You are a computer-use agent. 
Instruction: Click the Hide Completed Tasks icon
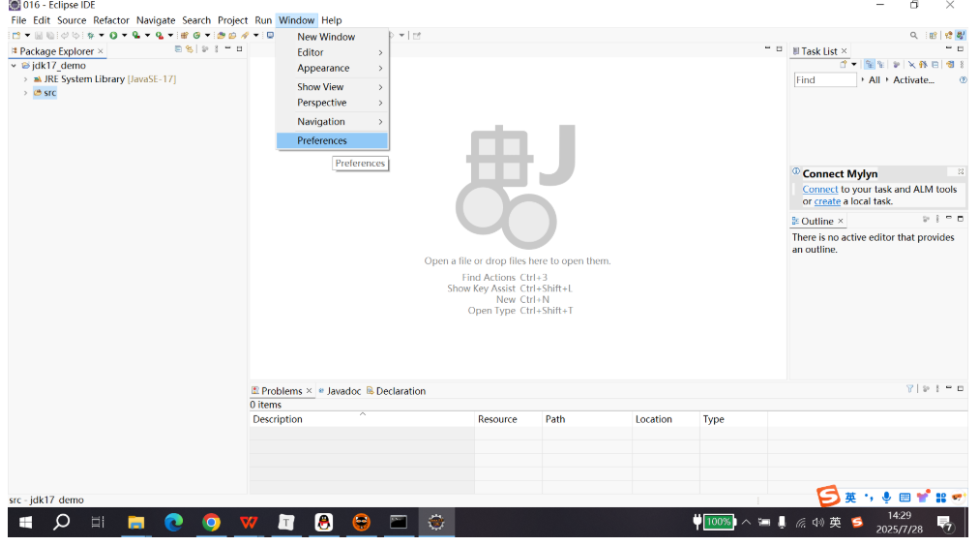pos(912,65)
